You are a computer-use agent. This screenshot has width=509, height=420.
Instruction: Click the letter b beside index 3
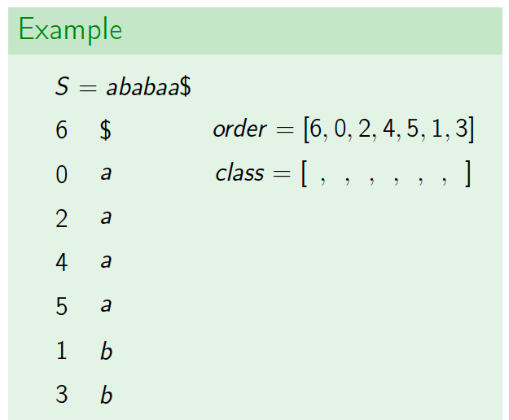107,395
